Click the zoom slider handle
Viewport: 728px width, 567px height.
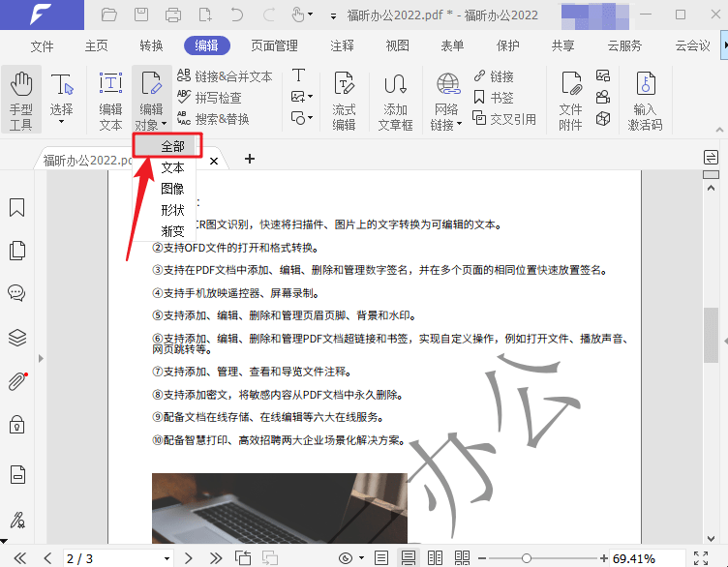click(526, 558)
